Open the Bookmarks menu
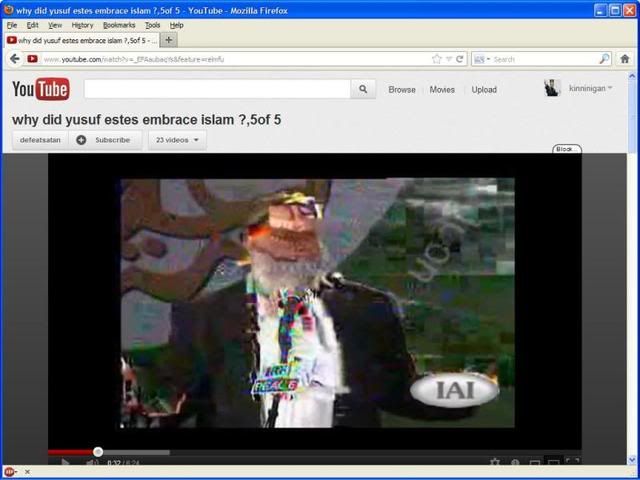This screenshot has width=640, height=480. 119,25
